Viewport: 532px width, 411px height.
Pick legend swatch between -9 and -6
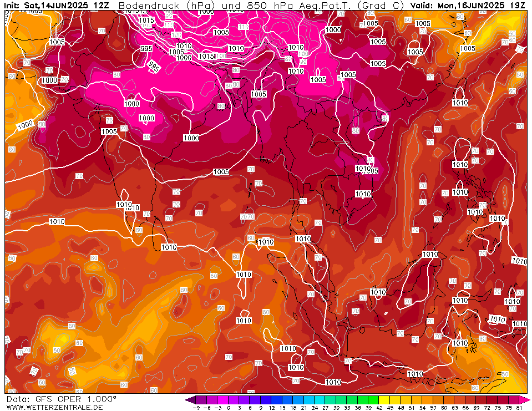tap(201, 399)
